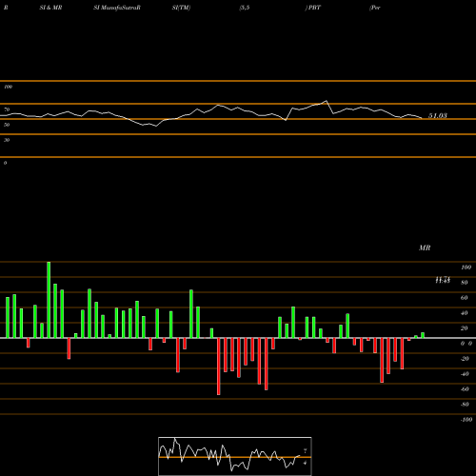Image resolution: width=476 pixels, height=476 pixels.
Task: Click the 'SI & MR' header text
Action: tap(50, 8)
